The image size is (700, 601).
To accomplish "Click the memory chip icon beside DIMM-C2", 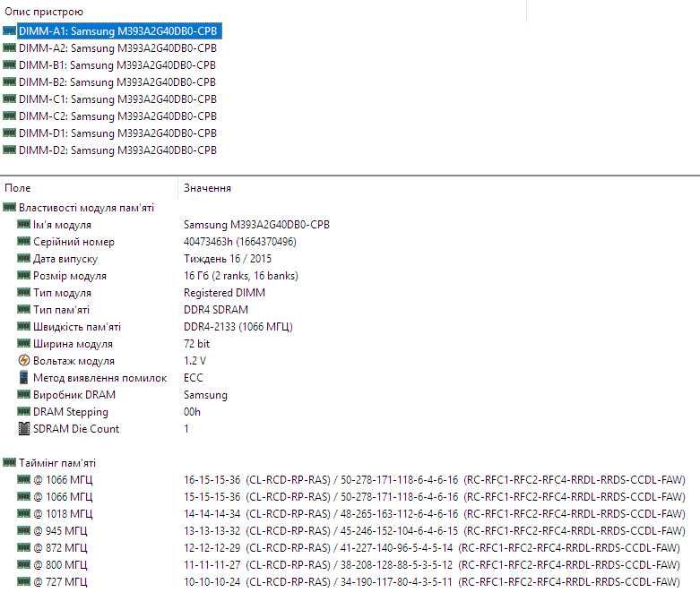I will pos(9,116).
